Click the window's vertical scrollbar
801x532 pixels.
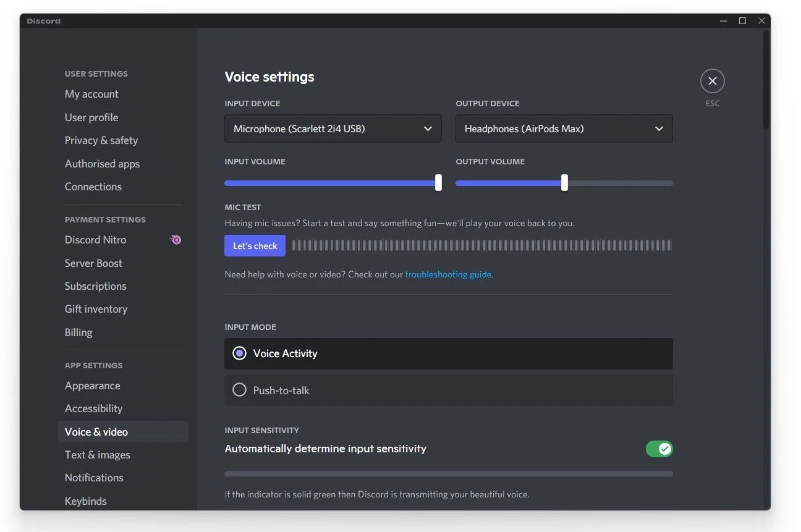(x=766, y=79)
